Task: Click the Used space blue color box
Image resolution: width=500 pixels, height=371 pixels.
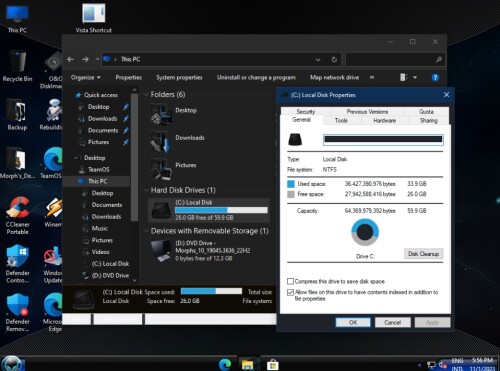Action: tap(291, 184)
